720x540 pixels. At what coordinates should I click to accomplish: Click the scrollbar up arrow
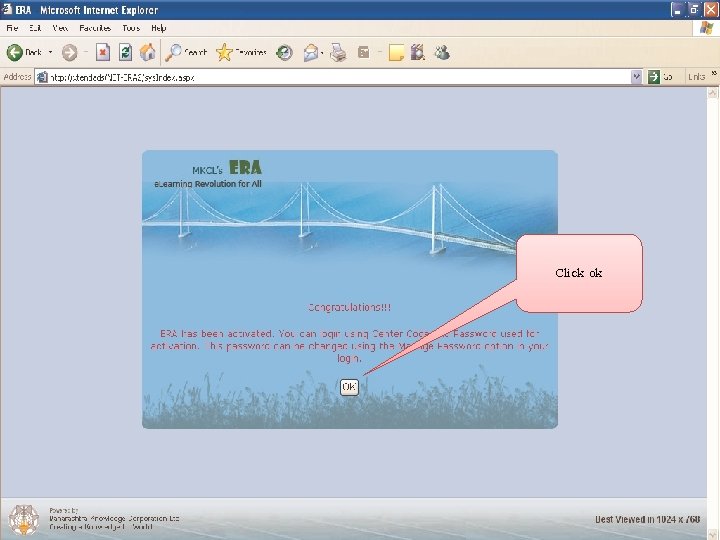point(712,93)
